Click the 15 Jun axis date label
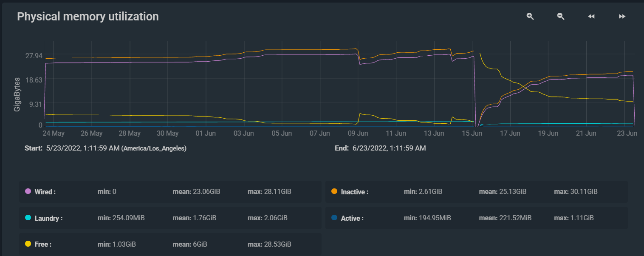This screenshot has width=644, height=256. [472, 134]
